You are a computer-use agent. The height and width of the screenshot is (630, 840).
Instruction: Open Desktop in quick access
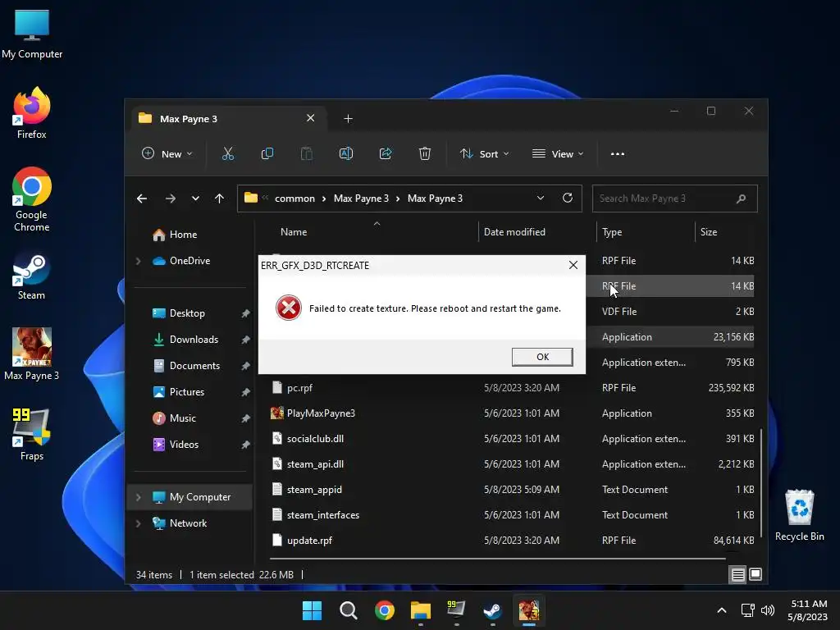click(x=187, y=313)
